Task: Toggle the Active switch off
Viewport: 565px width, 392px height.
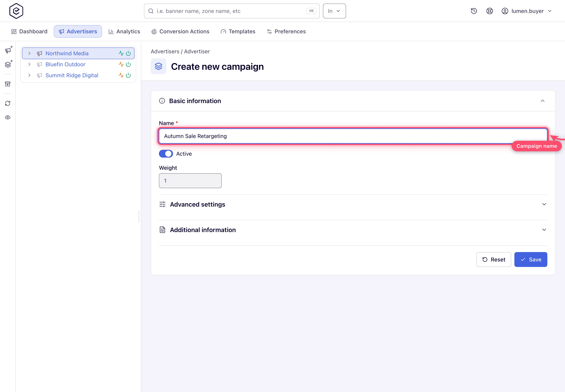Action: pyautogui.click(x=166, y=154)
